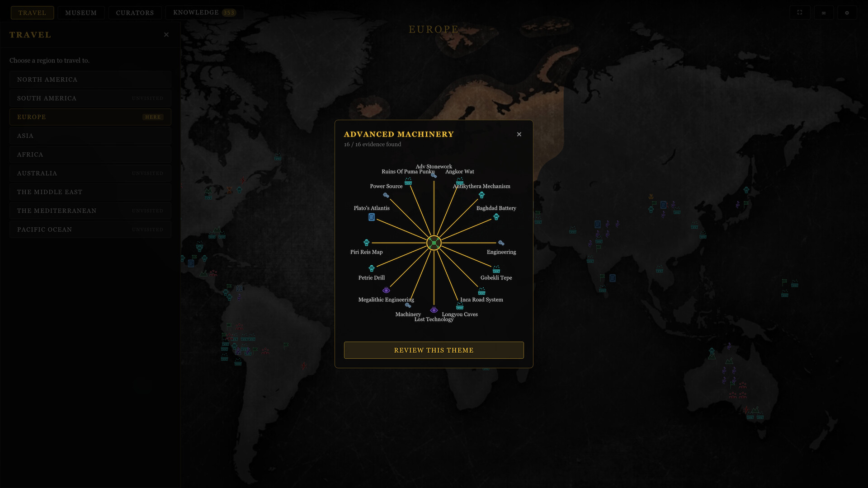The width and height of the screenshot is (868, 488).
Task: Click the Angkor Wat node icon
Action: click(460, 181)
